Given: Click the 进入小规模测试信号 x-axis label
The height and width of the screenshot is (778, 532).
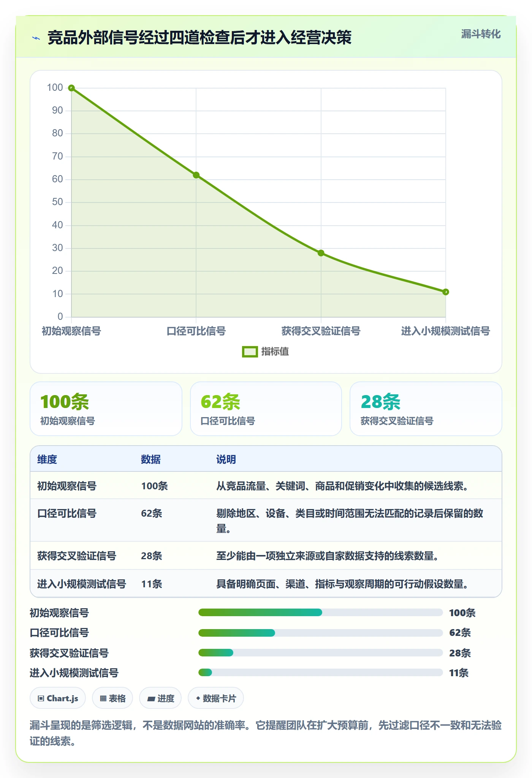Looking at the screenshot, I should 446,331.
